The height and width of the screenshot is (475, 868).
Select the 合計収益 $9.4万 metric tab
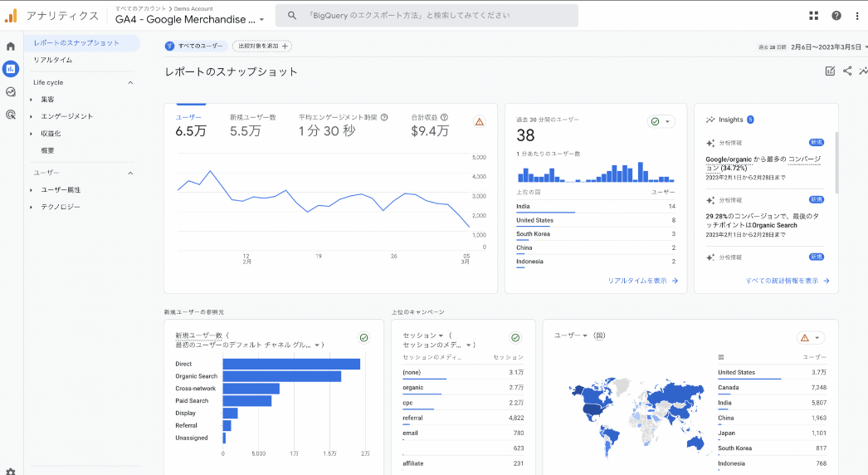(430, 126)
